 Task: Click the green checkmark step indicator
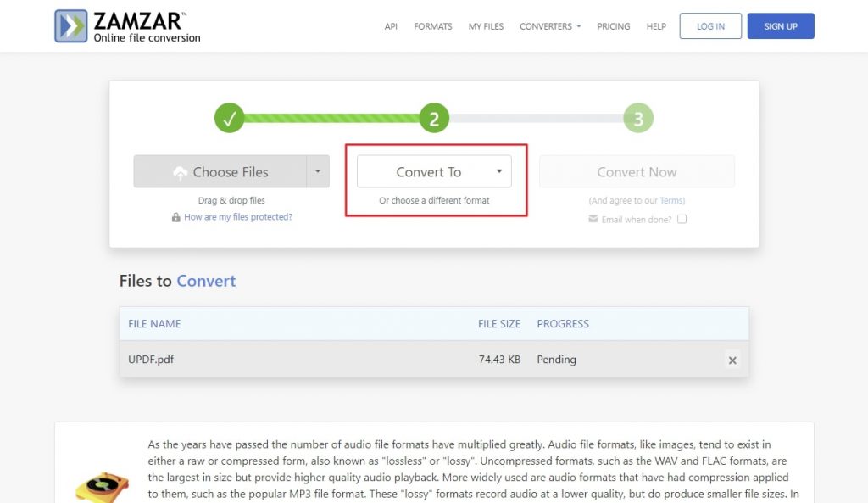230,118
